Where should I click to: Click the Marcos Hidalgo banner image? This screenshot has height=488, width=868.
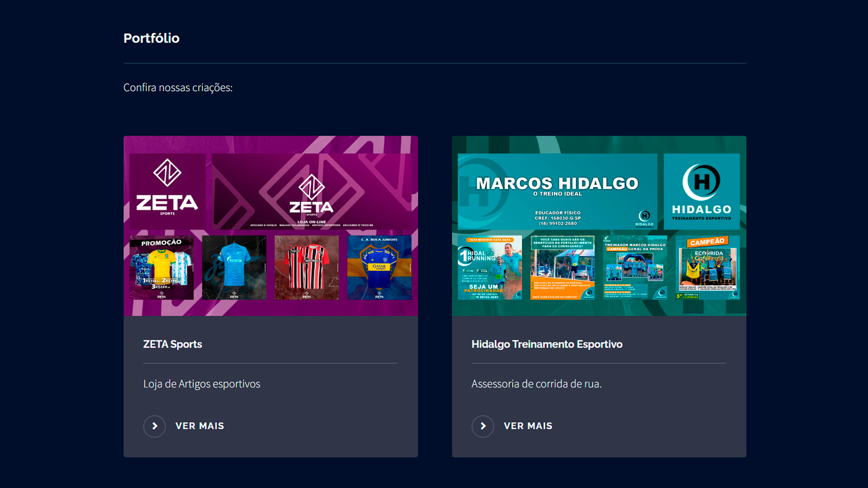[557, 192]
